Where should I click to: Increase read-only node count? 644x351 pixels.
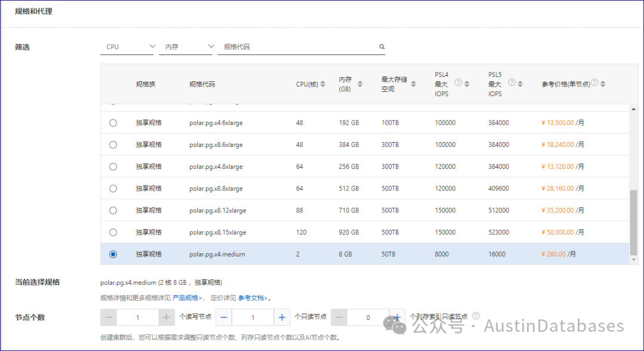[x=281, y=318]
